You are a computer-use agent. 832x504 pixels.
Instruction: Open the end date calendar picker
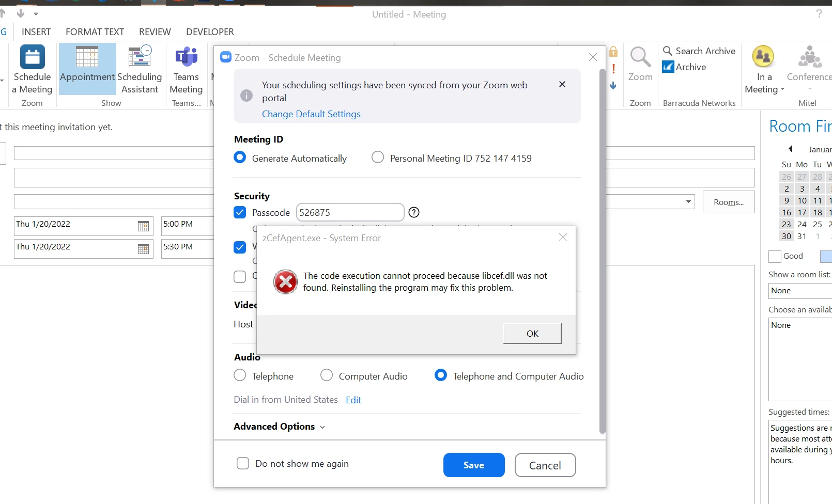[143, 249]
